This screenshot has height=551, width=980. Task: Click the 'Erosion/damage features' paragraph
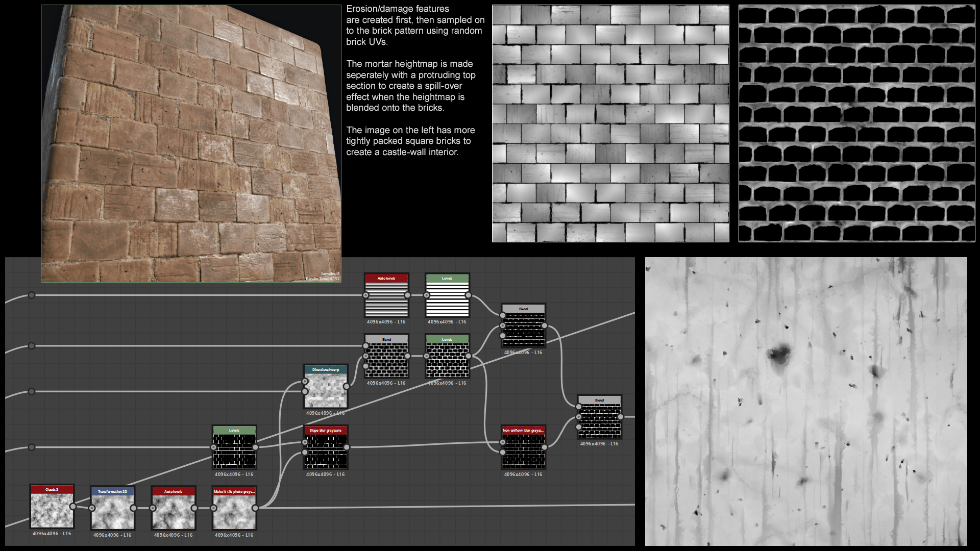(415, 26)
